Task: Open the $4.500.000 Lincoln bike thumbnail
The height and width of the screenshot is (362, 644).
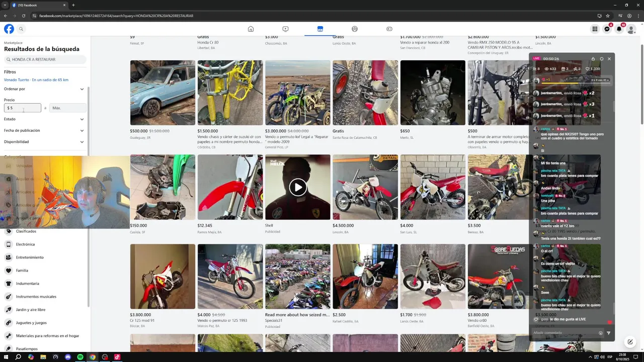Action: point(365,187)
